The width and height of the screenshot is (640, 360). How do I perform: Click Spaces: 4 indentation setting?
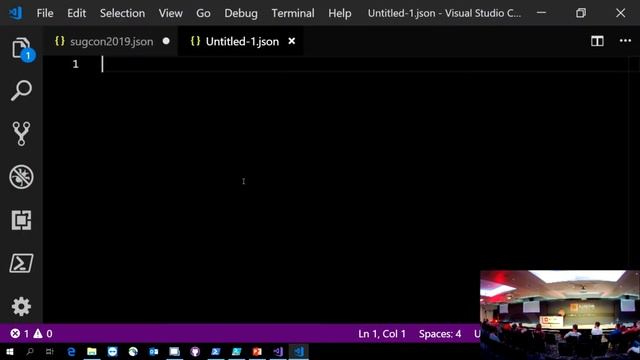(440, 334)
